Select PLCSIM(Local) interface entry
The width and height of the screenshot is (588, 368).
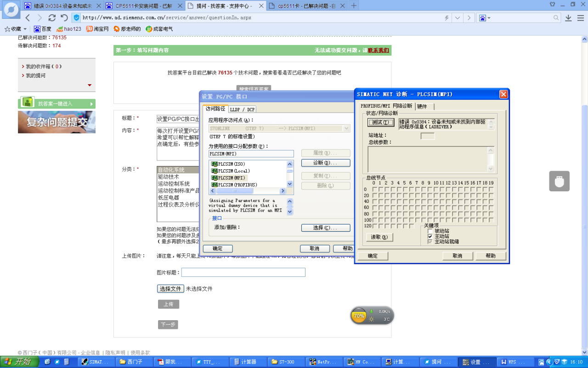point(230,171)
